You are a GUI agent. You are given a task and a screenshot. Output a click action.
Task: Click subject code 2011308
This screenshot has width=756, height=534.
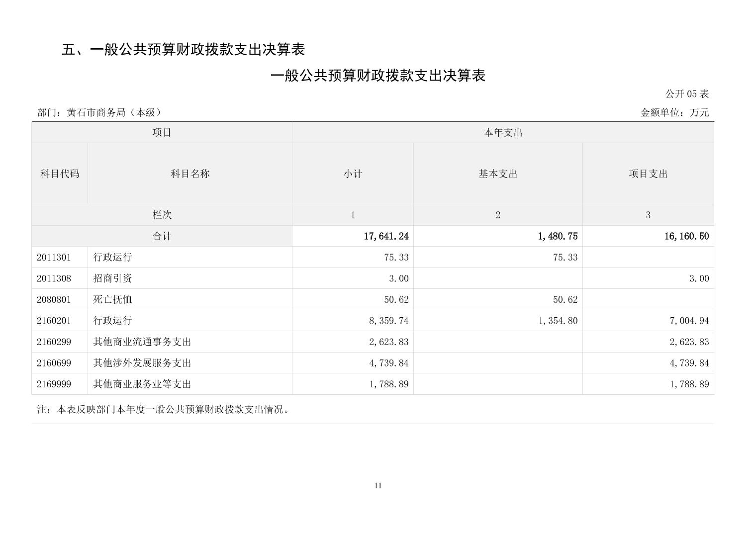(54, 278)
